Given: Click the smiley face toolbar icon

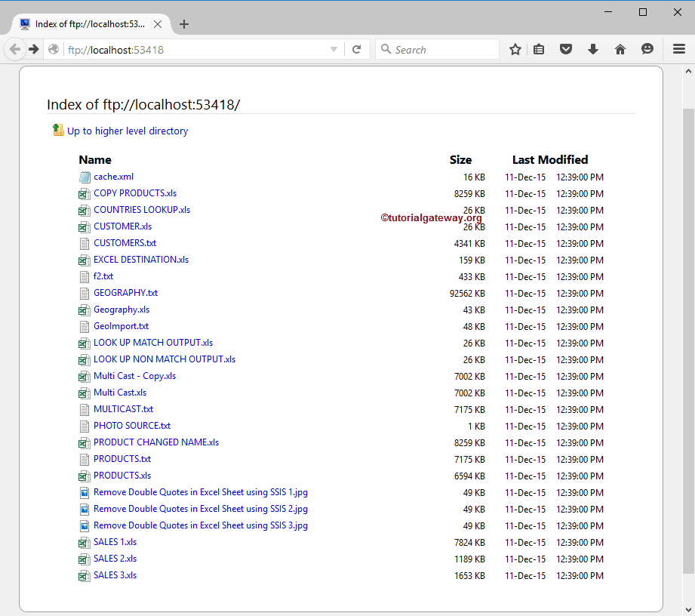Looking at the screenshot, I should click(647, 50).
